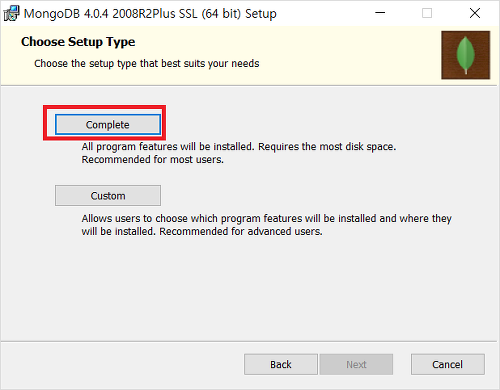Cancel the MongoDB setup
The height and width of the screenshot is (390, 500).
[x=447, y=364]
